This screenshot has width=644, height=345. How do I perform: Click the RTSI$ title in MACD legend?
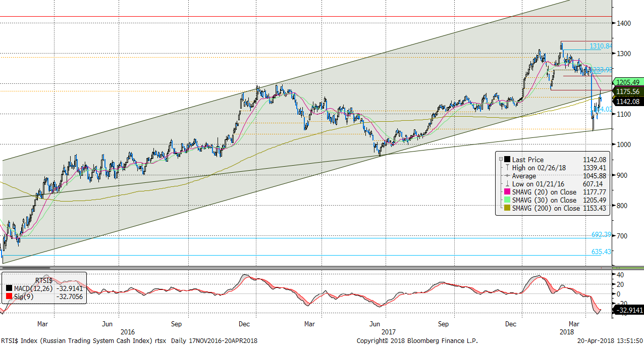pyautogui.click(x=43, y=280)
